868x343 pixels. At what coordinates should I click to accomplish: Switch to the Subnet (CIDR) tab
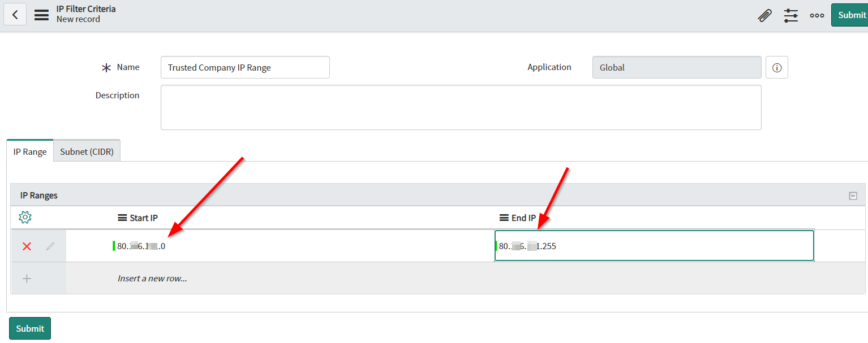[x=86, y=150]
